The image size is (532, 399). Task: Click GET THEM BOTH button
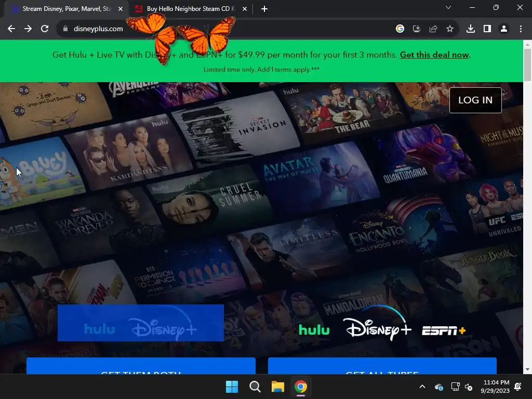[141, 366]
